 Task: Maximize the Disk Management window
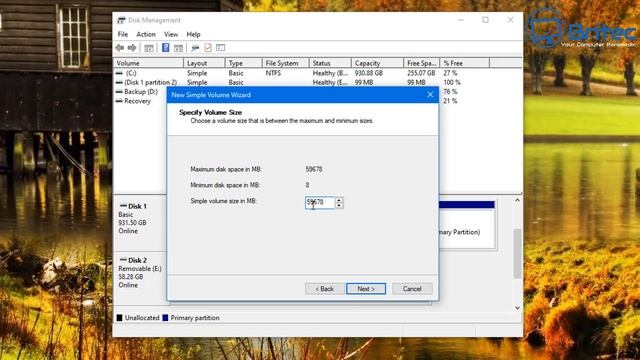tap(485, 20)
